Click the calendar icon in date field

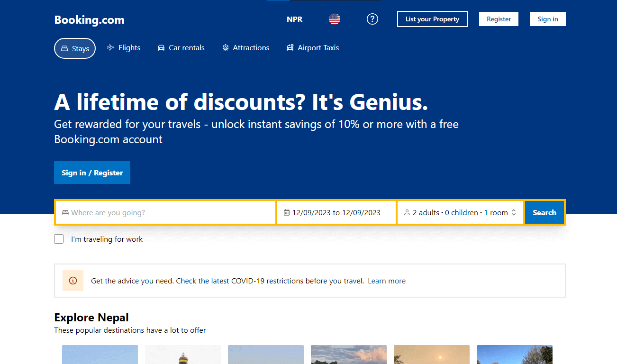(286, 213)
